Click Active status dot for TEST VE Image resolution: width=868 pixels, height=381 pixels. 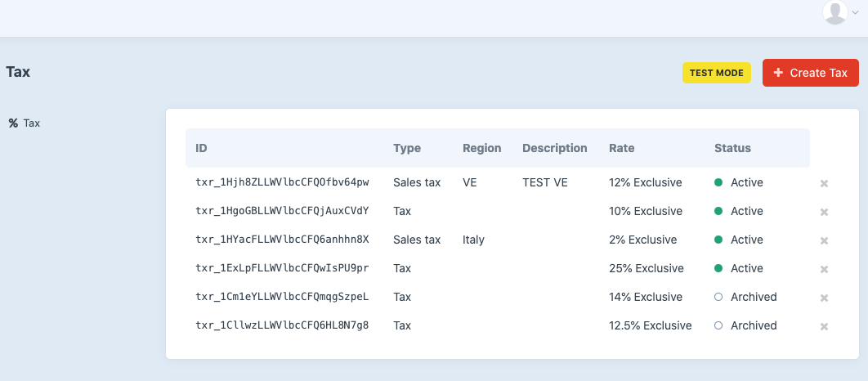click(718, 182)
